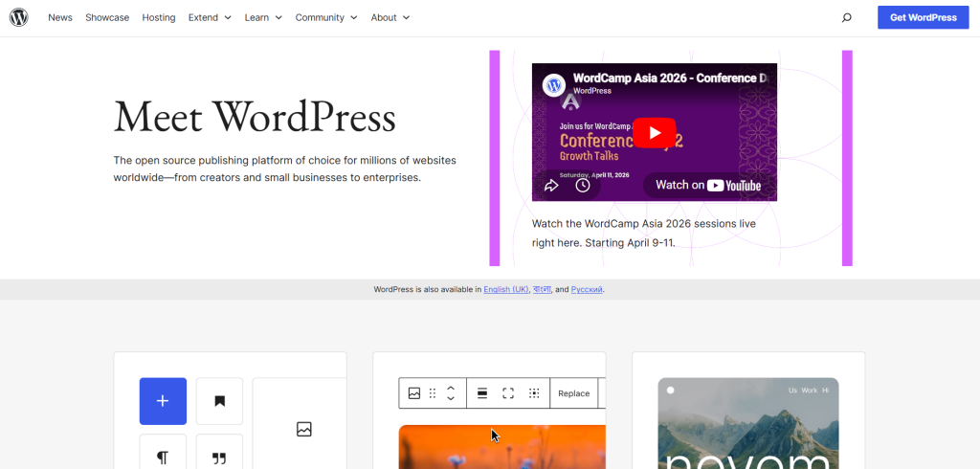This screenshot has height=469, width=980.
Task: Click the image block icon in toolbar
Action: (x=413, y=393)
